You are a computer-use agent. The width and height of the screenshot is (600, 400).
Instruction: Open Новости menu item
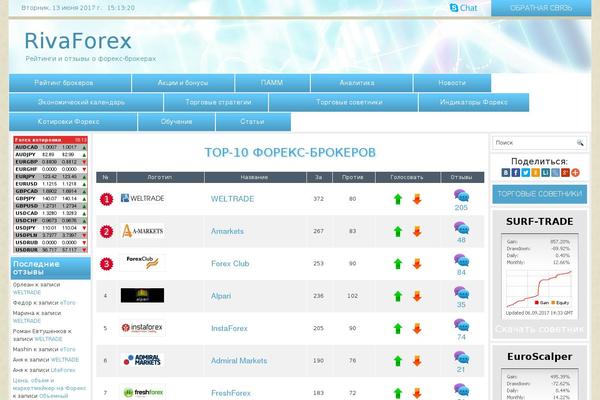(x=452, y=83)
